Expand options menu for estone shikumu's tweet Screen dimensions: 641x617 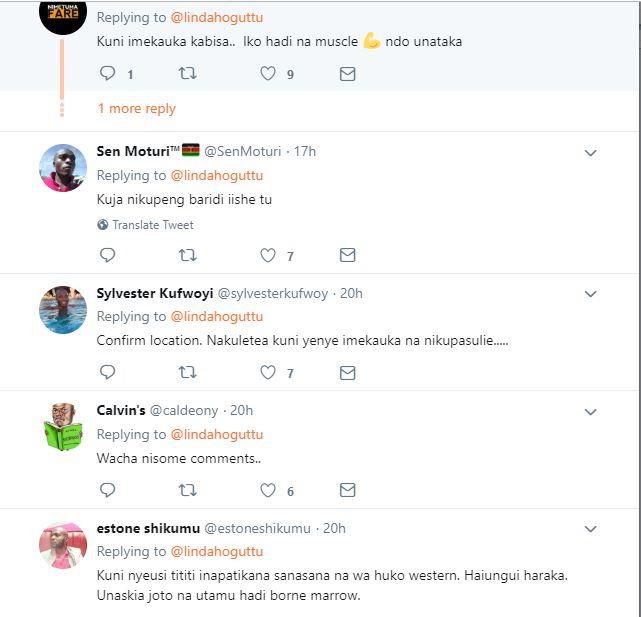point(590,529)
